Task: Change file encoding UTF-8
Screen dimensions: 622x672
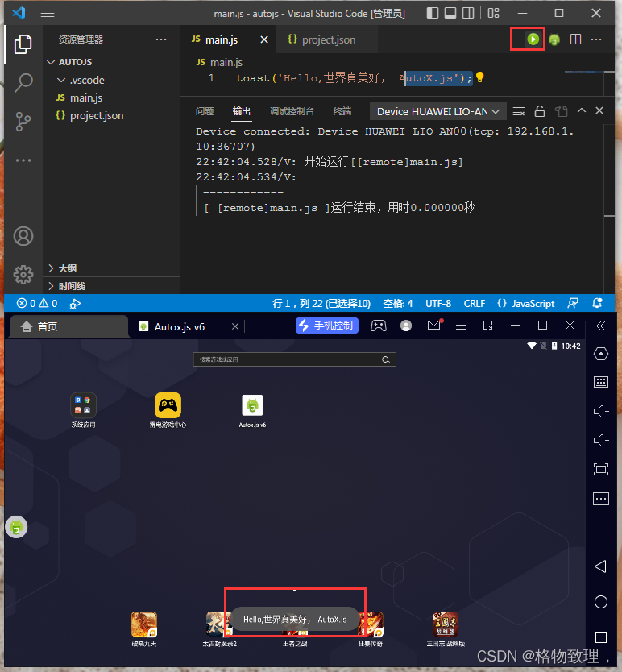Action: (x=438, y=304)
